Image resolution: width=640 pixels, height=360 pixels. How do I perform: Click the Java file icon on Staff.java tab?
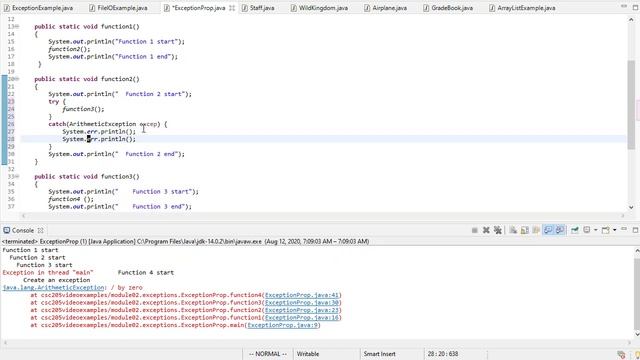point(244,8)
